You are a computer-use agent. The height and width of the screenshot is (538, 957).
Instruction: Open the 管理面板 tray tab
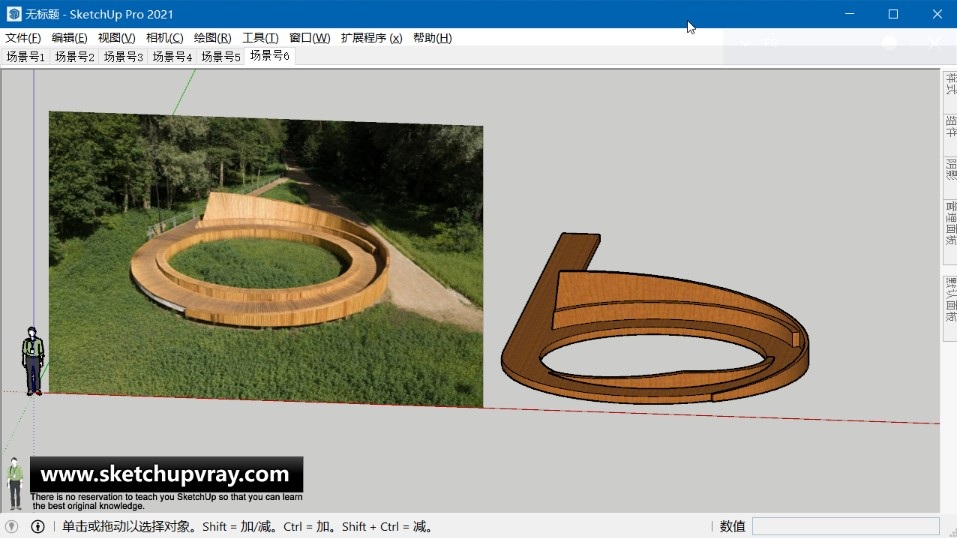[950, 224]
